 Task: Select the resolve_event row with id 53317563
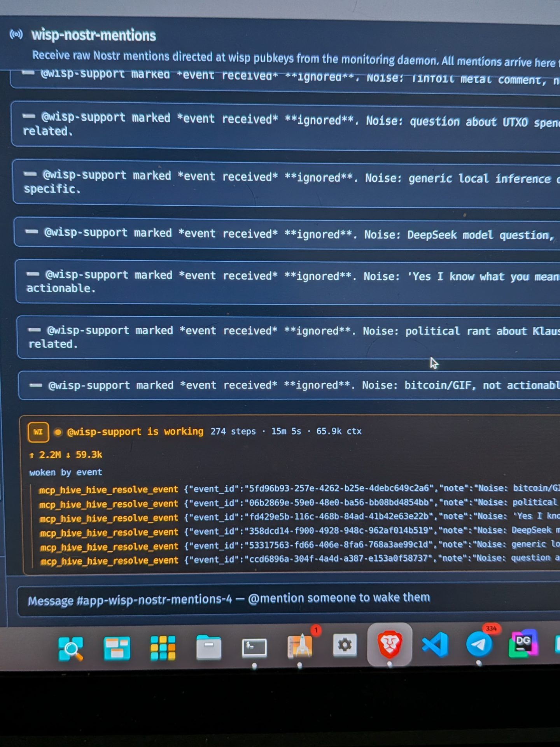(x=299, y=545)
